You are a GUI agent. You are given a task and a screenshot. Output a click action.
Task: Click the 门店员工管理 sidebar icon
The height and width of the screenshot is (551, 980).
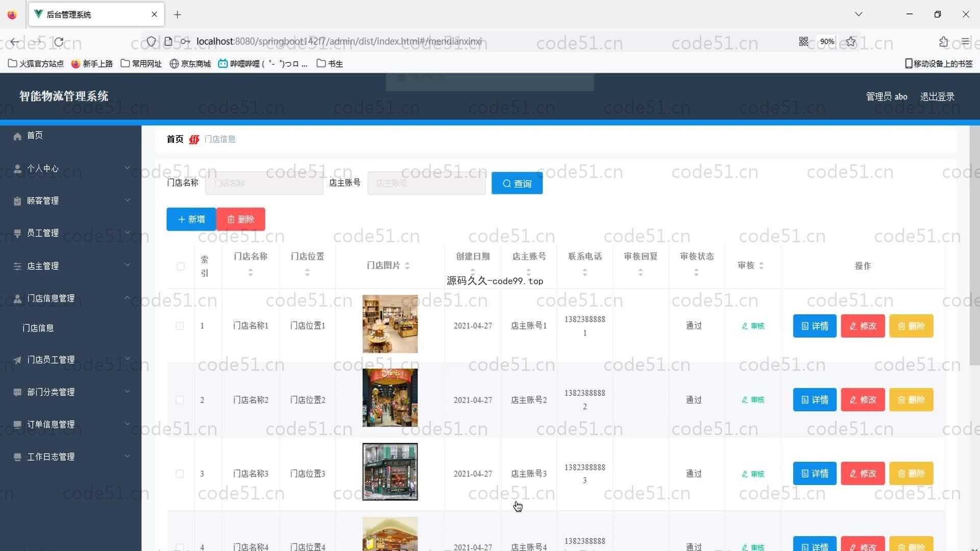(x=17, y=360)
